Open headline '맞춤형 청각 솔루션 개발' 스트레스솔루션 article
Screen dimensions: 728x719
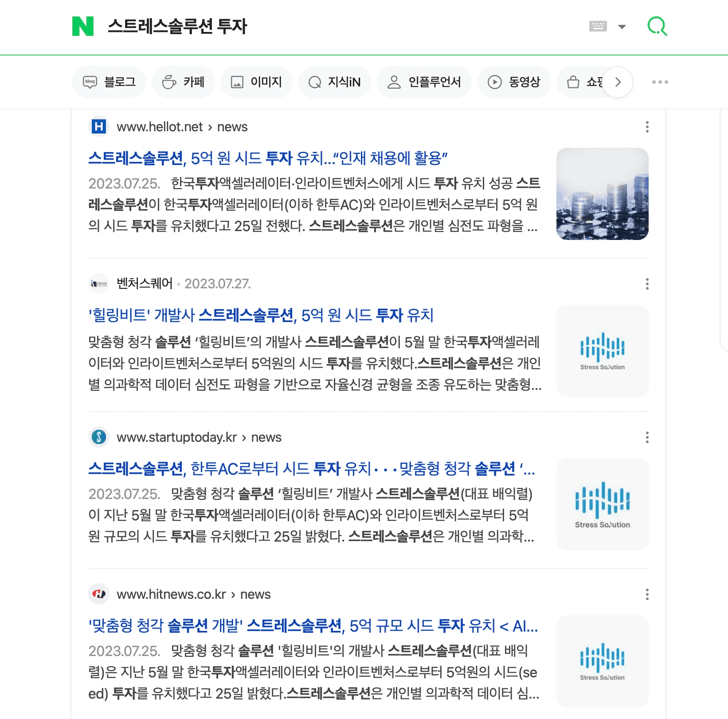(x=313, y=626)
